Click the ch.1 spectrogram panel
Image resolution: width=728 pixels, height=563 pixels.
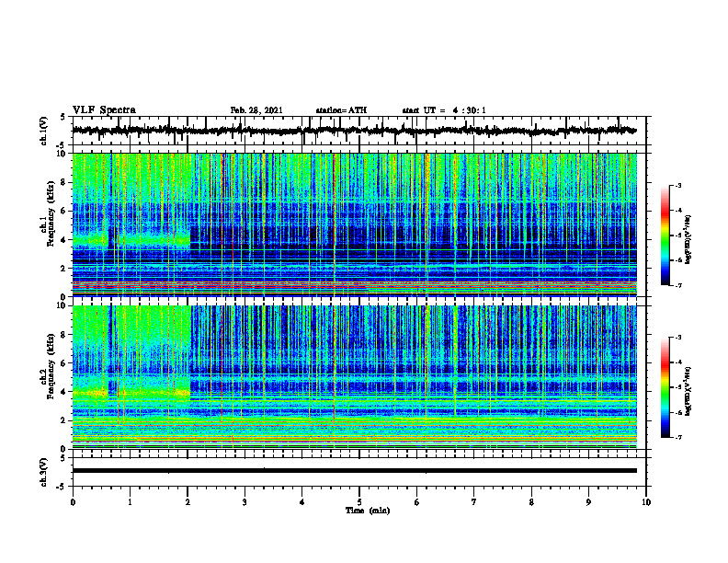tap(354, 224)
